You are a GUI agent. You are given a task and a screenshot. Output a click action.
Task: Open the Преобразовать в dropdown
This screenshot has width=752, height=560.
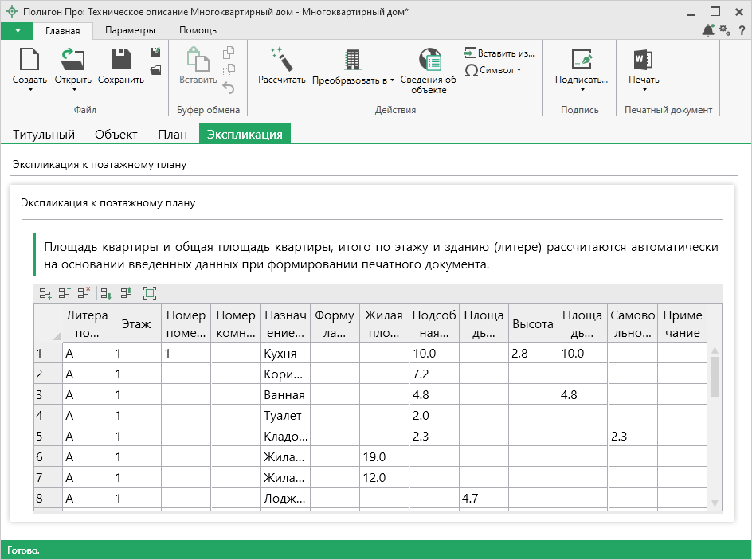(353, 80)
